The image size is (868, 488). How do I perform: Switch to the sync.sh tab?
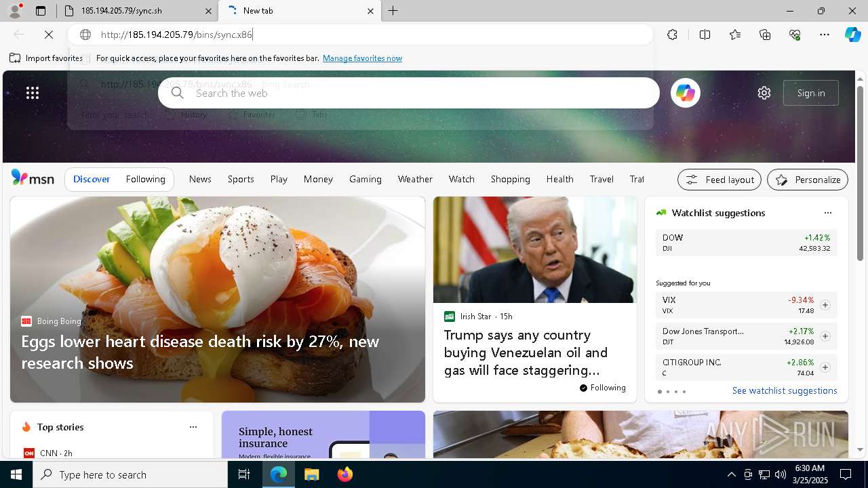click(138, 11)
